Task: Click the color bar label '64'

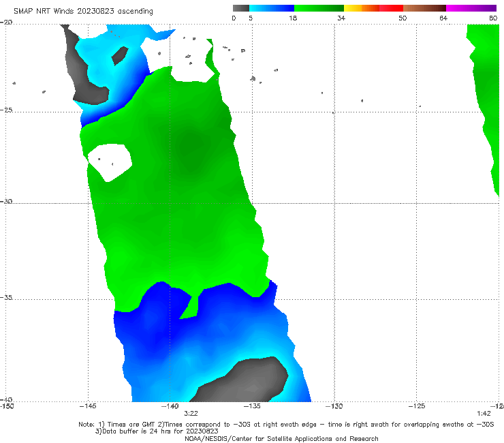Action: pyautogui.click(x=443, y=18)
